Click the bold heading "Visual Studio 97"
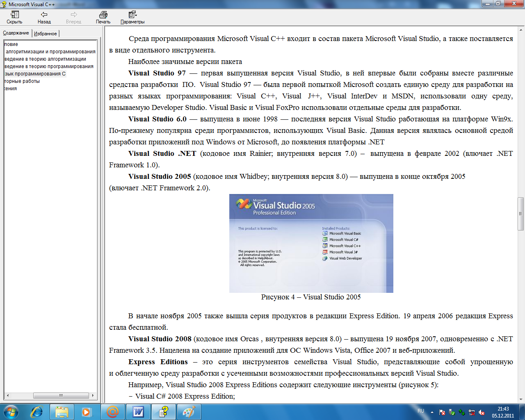 157,73
